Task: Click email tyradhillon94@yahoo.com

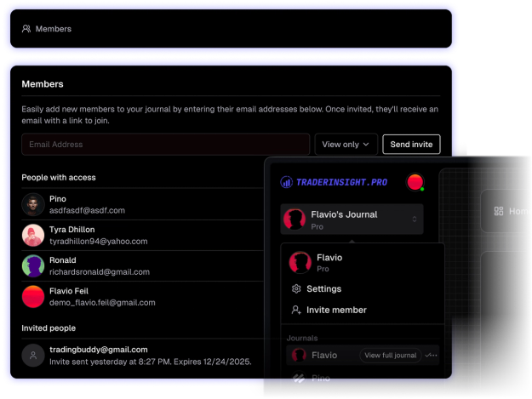Action: point(99,242)
